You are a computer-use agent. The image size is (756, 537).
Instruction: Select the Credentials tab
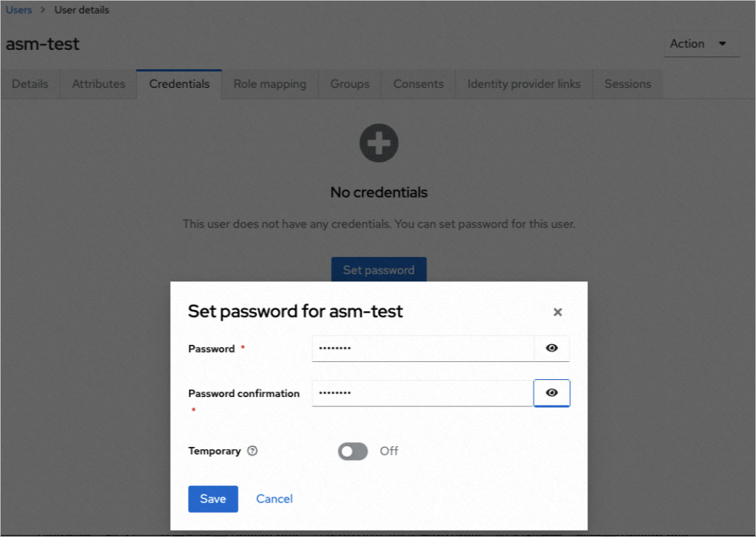point(179,84)
